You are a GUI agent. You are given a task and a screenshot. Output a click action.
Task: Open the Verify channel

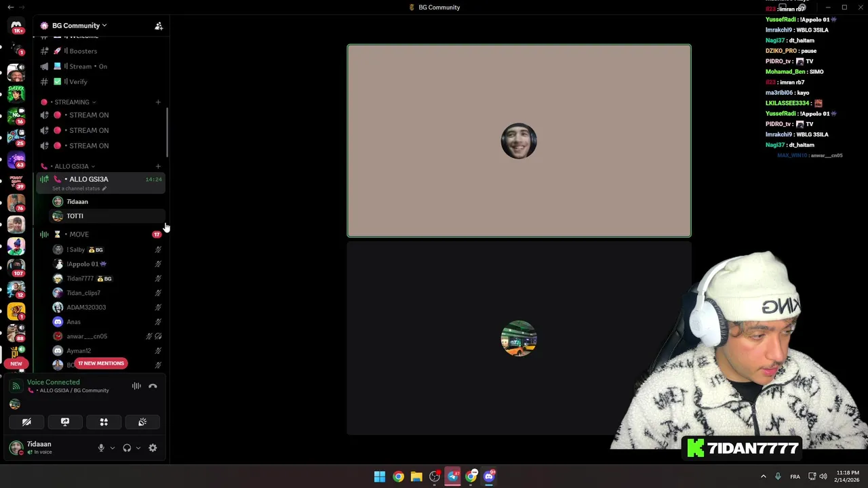click(x=100, y=82)
